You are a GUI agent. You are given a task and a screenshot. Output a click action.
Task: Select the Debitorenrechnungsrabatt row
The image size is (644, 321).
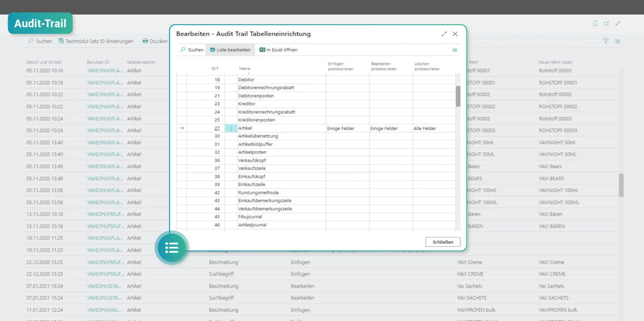click(x=316, y=88)
